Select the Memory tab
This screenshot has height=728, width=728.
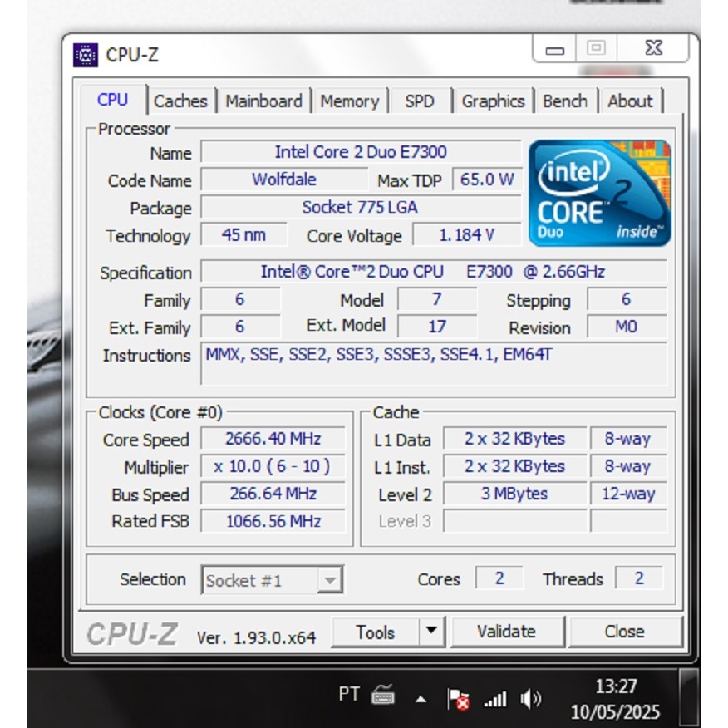(349, 101)
